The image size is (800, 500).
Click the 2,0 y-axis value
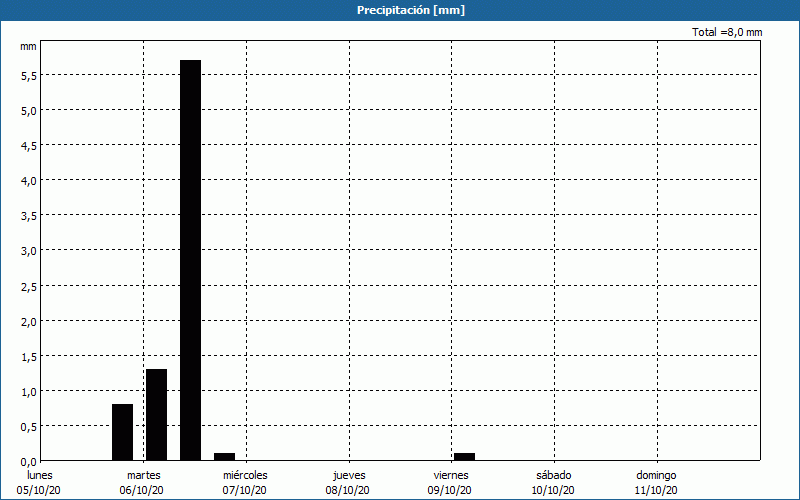(x=29, y=321)
